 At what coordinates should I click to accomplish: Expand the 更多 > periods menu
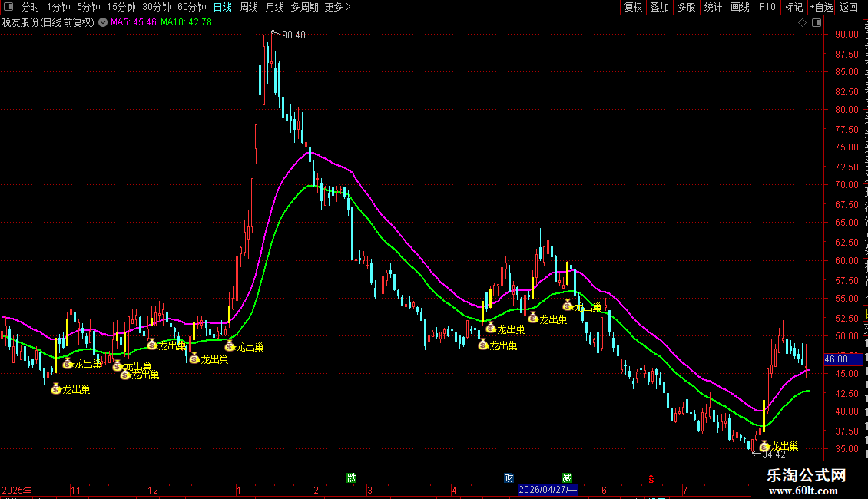(337, 7)
